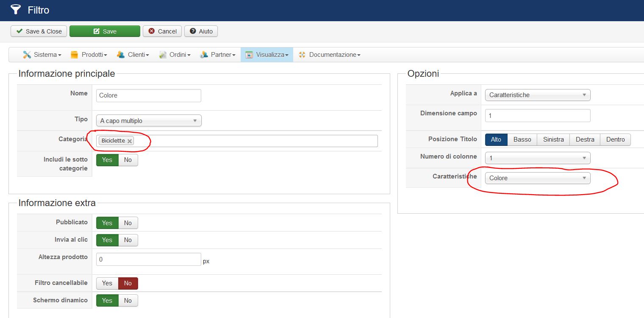The height and width of the screenshot is (318, 644).
Task: Open the Ordini menu
Action: [x=175, y=55]
